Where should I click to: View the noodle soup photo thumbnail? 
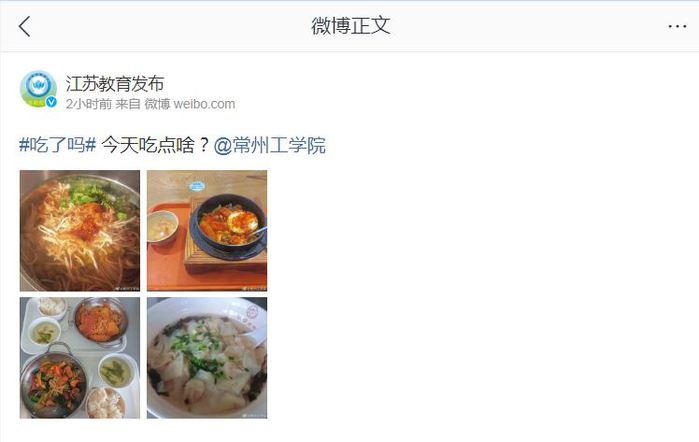pyautogui.click(x=80, y=231)
